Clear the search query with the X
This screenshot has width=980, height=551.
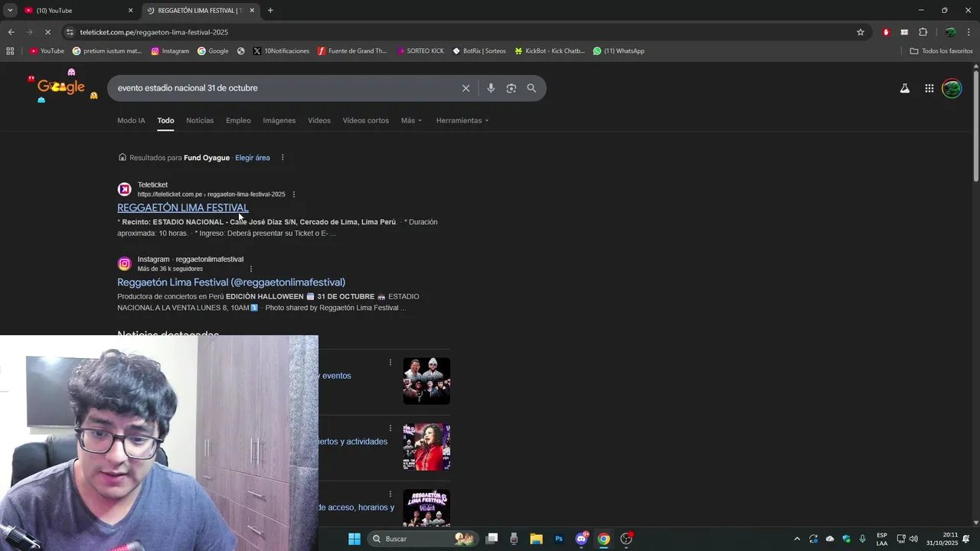465,88
